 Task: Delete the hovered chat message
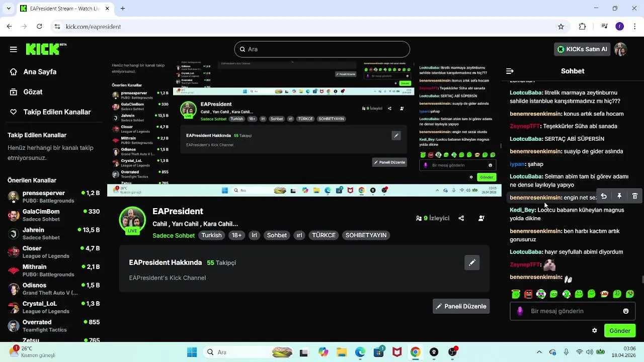click(x=635, y=196)
